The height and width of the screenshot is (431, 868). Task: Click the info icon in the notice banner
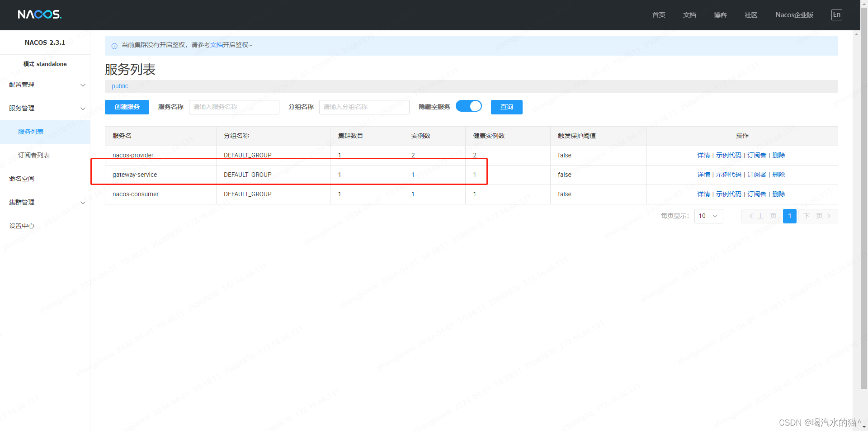(114, 46)
